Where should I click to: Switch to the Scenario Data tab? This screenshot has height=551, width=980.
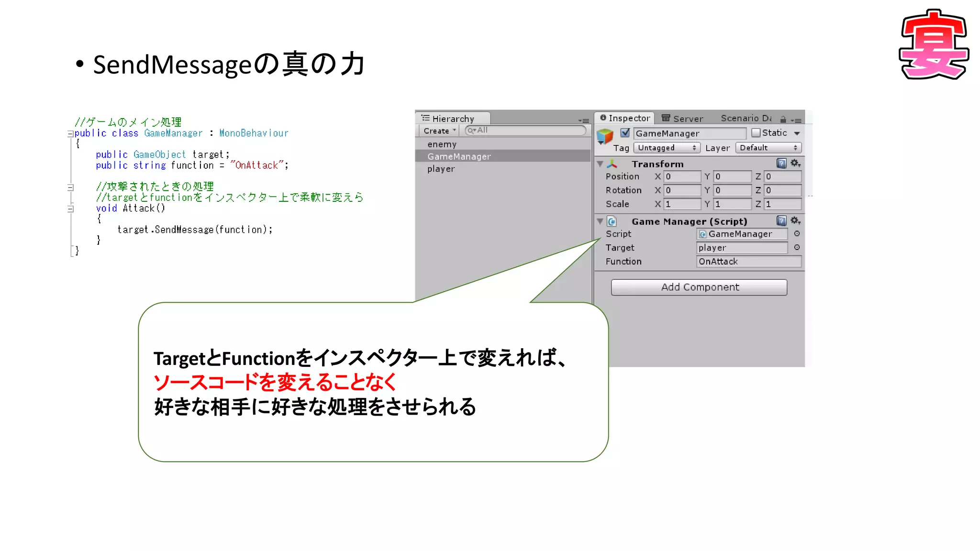(746, 118)
